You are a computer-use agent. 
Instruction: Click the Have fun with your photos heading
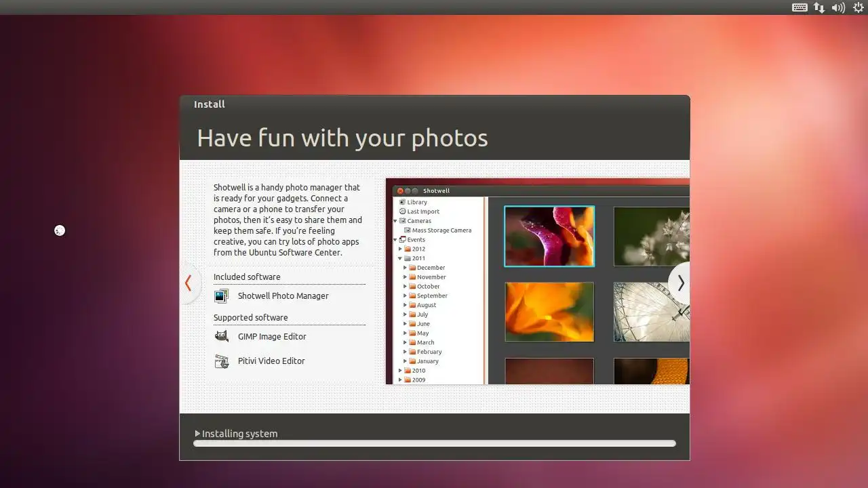342,138
